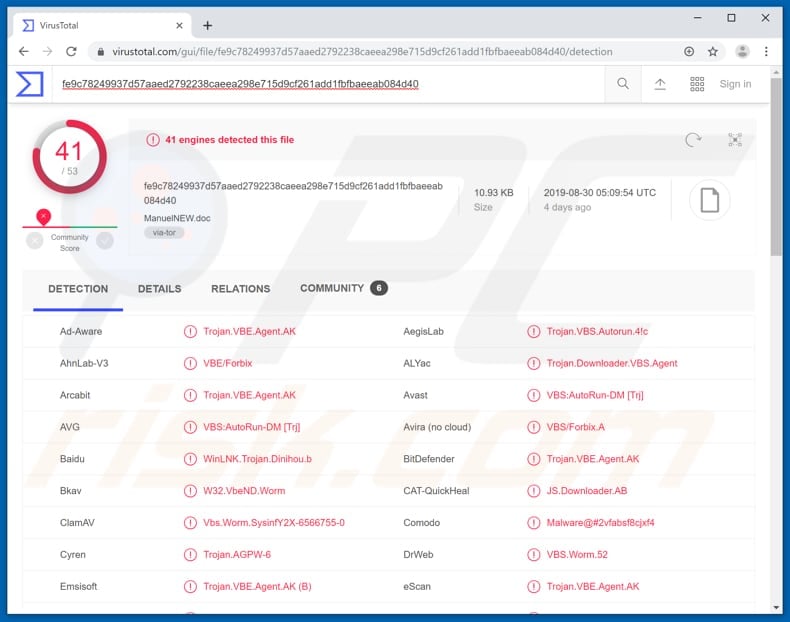Open the COMMUNITY tab

coord(344,288)
